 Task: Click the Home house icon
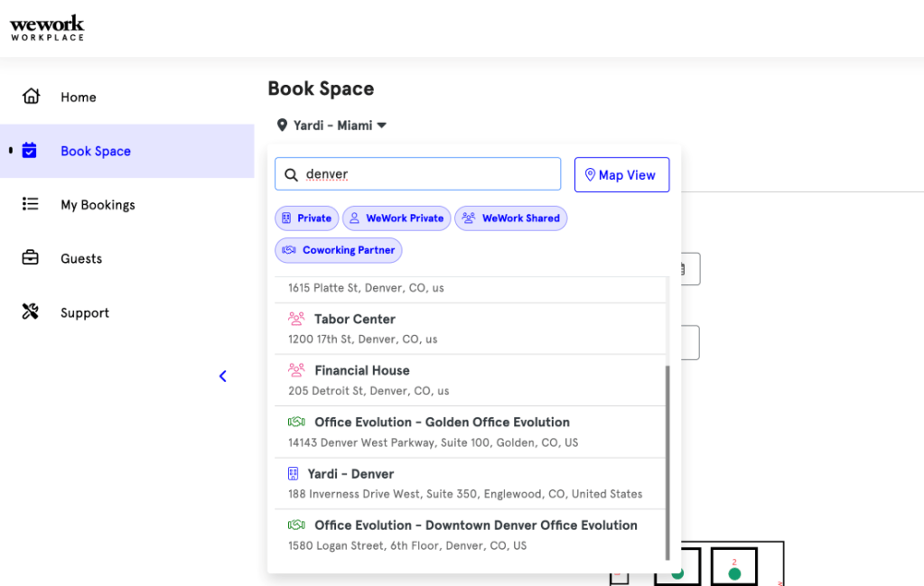[x=32, y=96]
